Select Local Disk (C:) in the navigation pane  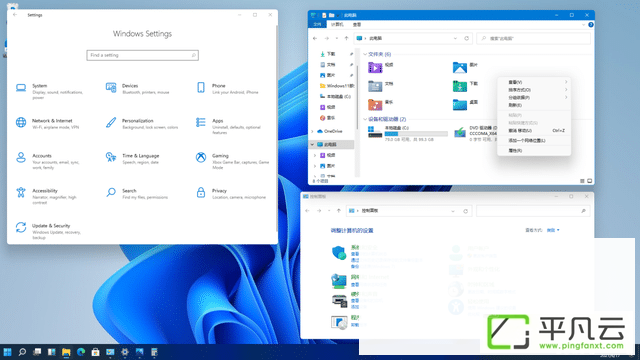pos(335,97)
